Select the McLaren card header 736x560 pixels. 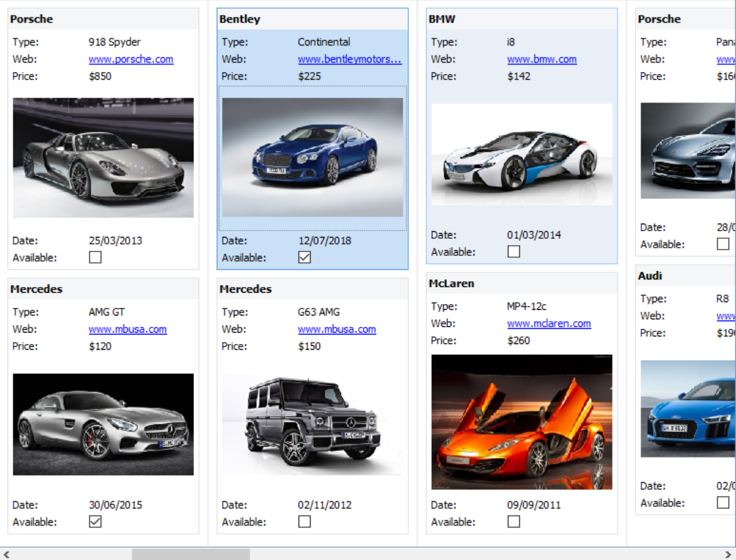(x=522, y=283)
